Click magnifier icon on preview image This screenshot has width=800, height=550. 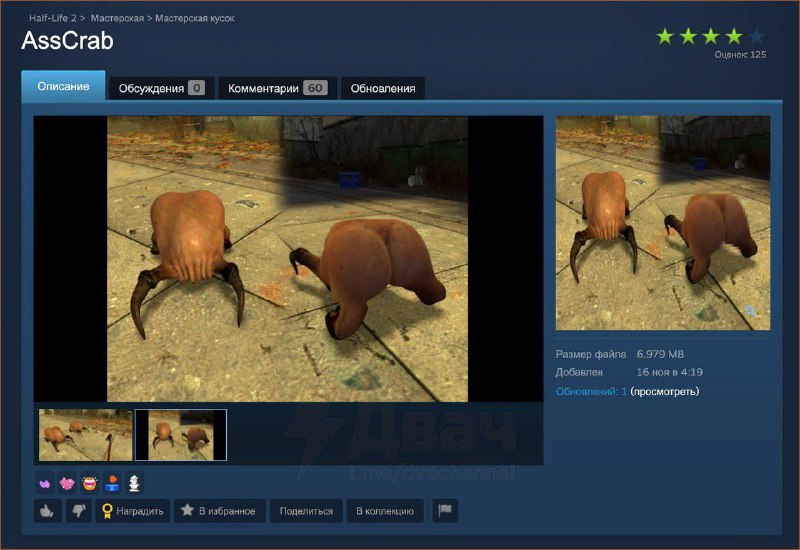point(751,311)
